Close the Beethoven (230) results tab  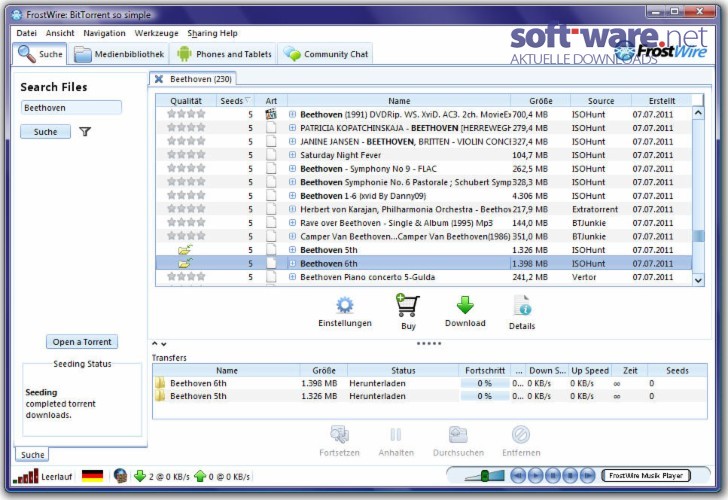click(x=159, y=79)
